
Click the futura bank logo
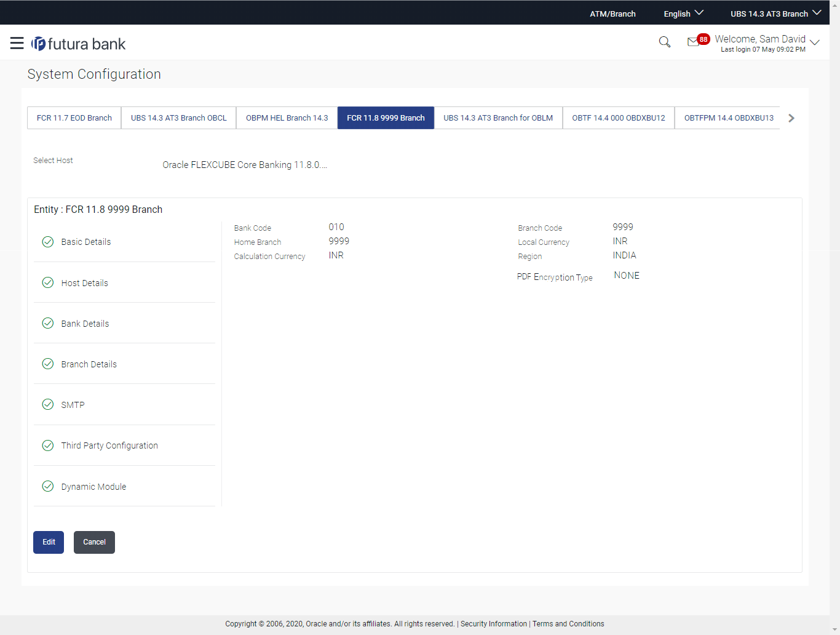78,44
